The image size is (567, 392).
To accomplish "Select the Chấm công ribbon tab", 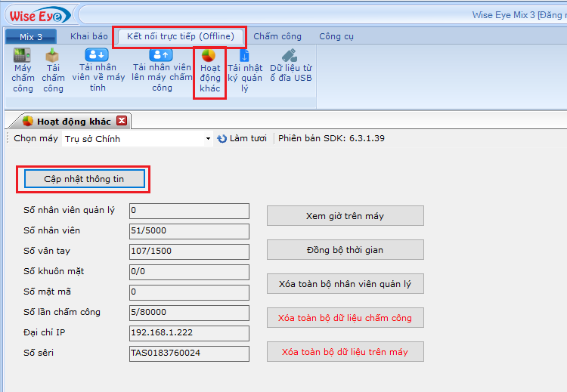I will (277, 36).
